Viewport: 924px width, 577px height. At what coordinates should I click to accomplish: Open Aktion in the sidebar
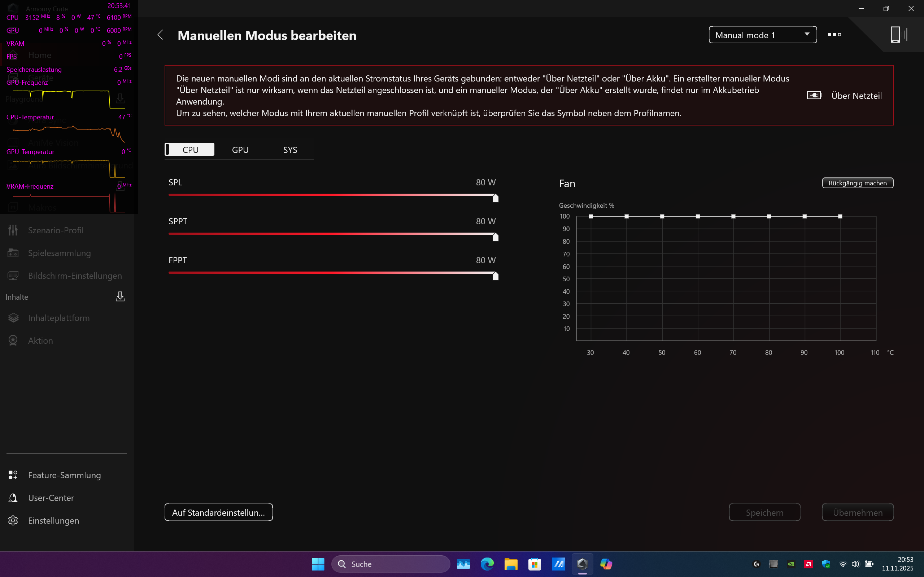click(40, 340)
